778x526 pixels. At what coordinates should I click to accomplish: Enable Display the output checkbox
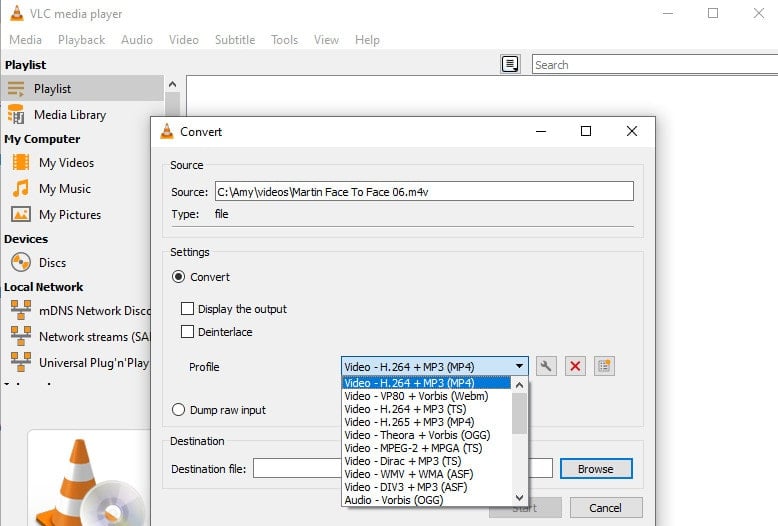coord(187,309)
